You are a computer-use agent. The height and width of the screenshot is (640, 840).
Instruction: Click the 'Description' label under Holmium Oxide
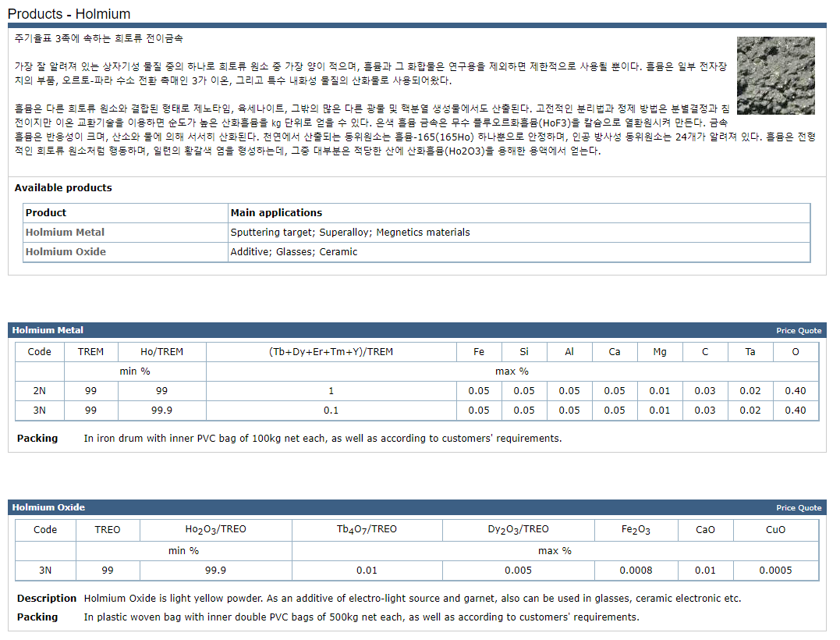click(x=47, y=598)
